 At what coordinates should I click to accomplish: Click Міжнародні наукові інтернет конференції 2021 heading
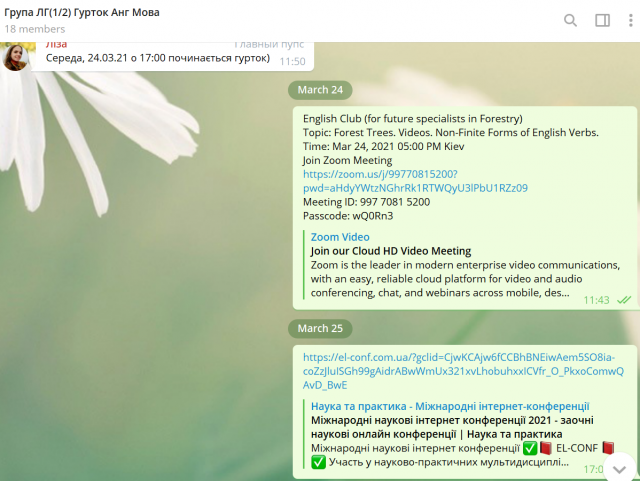tap(452, 427)
